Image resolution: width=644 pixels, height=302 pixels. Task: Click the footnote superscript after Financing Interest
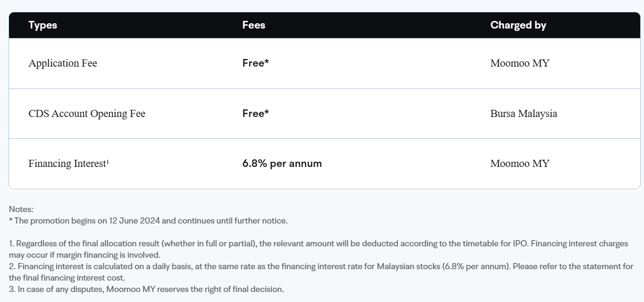click(108, 162)
